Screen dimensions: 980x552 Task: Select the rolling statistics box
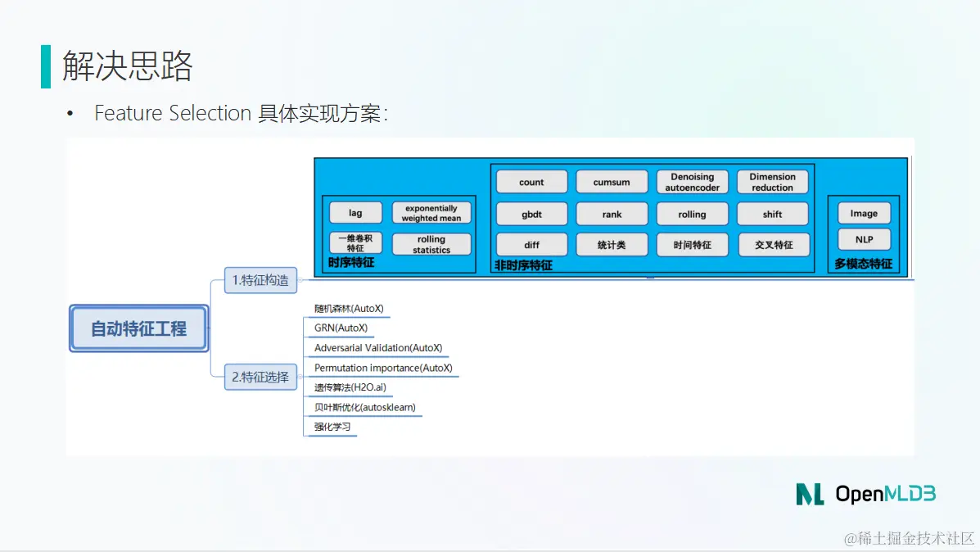pyautogui.click(x=431, y=243)
